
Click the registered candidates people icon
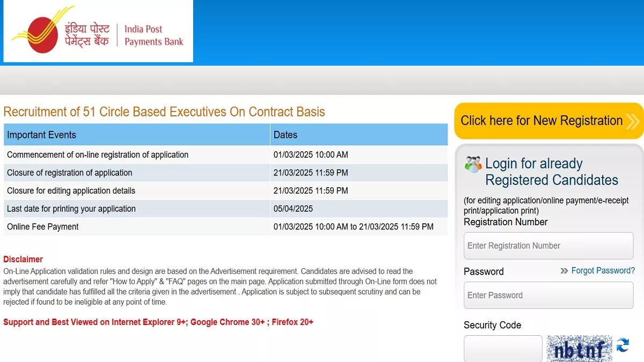pos(473,164)
